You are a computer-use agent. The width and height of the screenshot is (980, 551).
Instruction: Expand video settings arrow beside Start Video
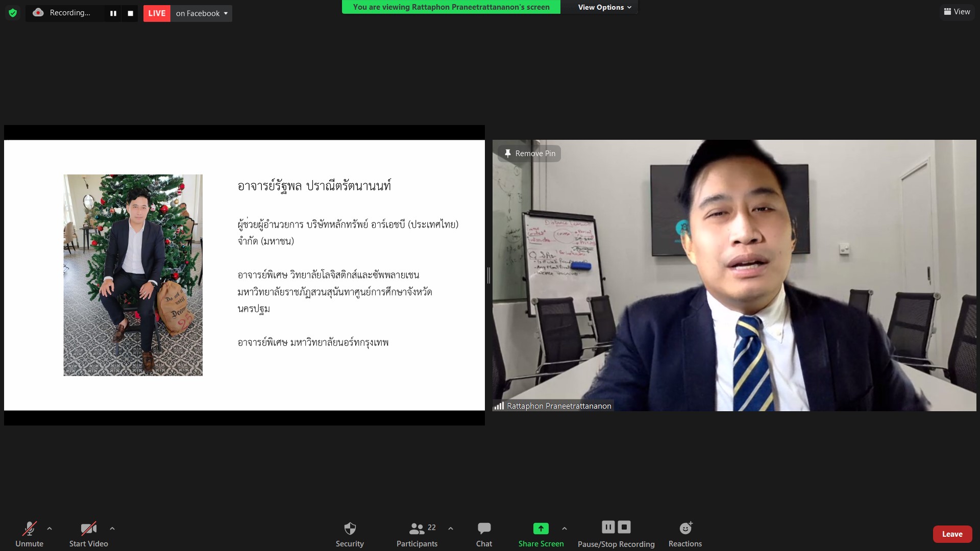(x=112, y=529)
